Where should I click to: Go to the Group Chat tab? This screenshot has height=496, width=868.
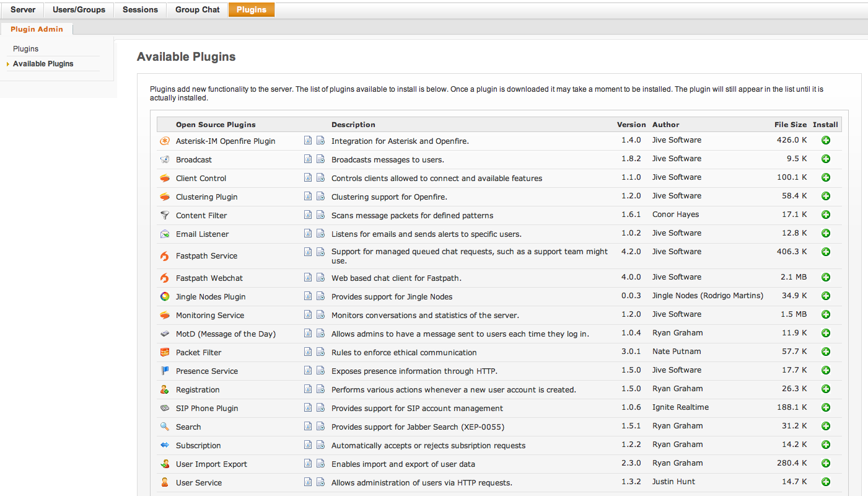pyautogui.click(x=197, y=10)
